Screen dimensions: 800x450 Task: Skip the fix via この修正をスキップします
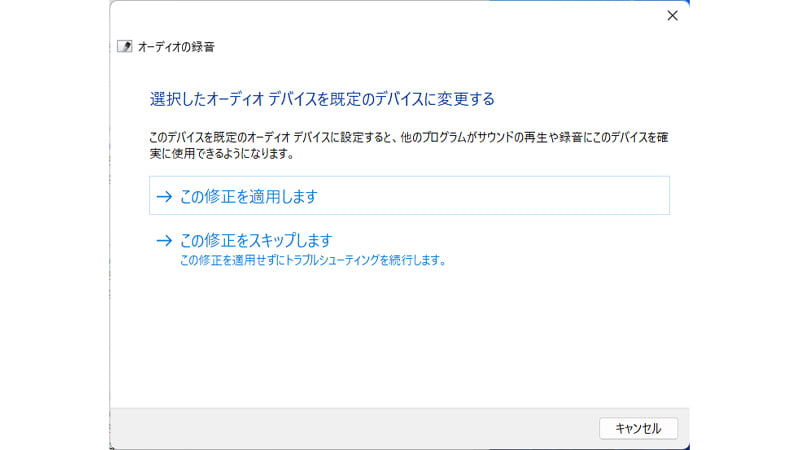point(255,241)
